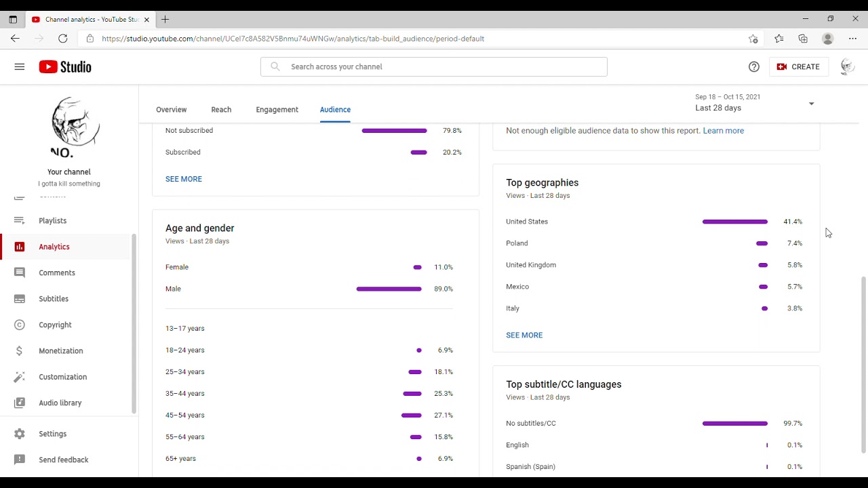The height and width of the screenshot is (488, 868).
Task: Click Spanish (Spain) language row
Action: click(x=654, y=467)
